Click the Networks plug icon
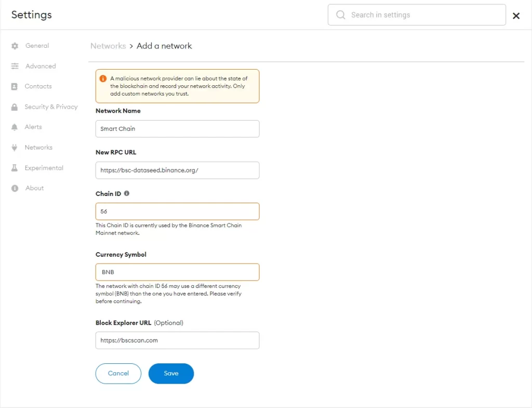The image size is (532, 408). pyautogui.click(x=14, y=148)
